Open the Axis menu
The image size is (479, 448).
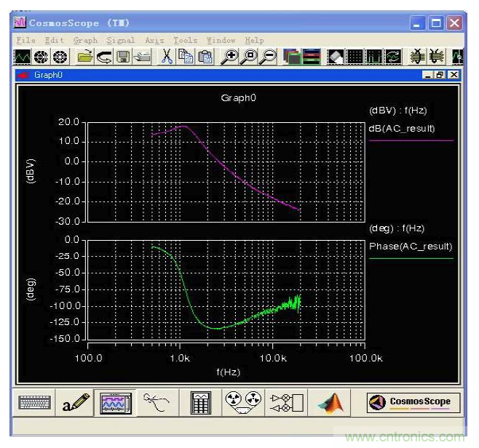(x=154, y=40)
